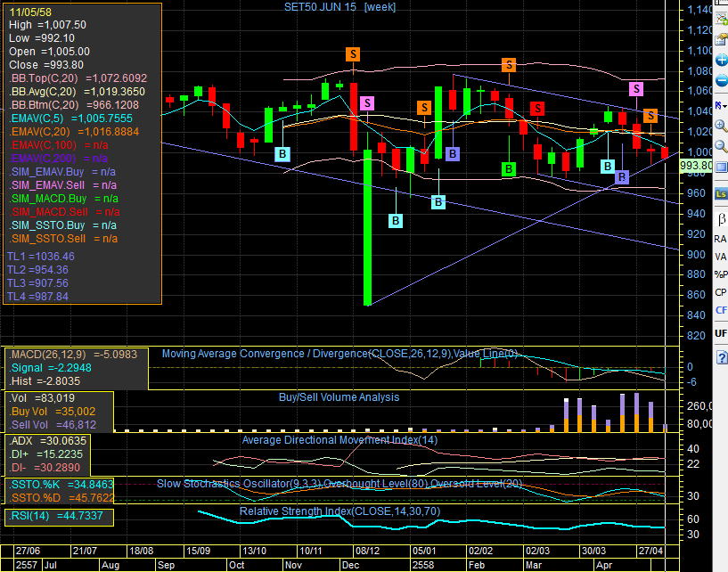The height and width of the screenshot is (572, 728).
Task: Click the .SSTO.%D =45.7622 label
Action: (61, 498)
